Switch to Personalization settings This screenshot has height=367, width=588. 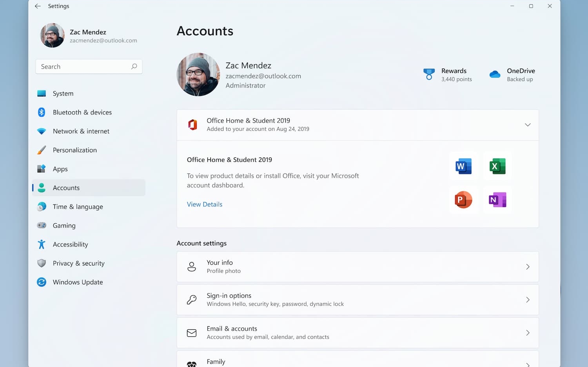[74, 150]
